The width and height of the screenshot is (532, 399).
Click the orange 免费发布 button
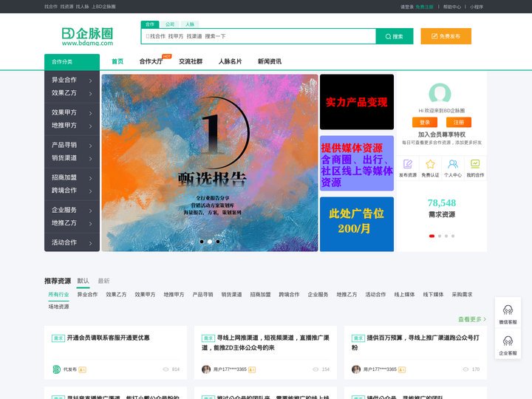(446, 36)
